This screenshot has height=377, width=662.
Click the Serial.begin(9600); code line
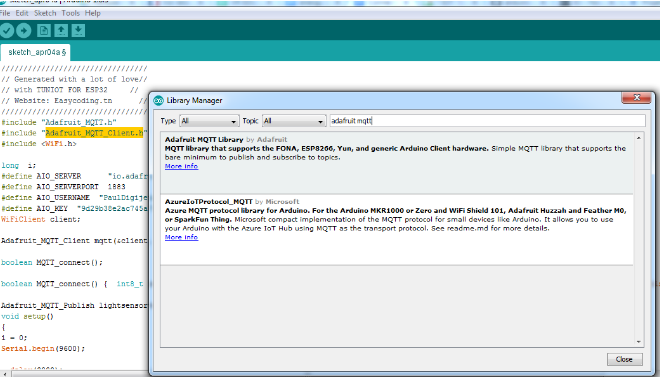pos(43,349)
